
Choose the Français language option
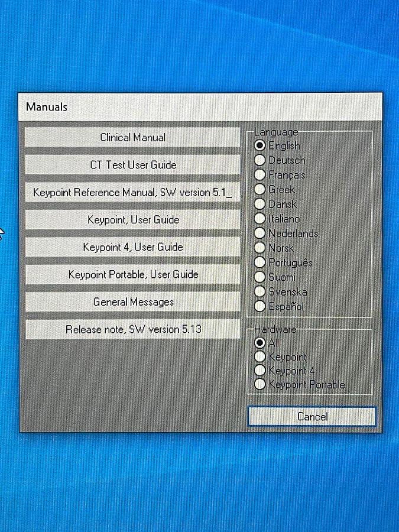point(259,175)
